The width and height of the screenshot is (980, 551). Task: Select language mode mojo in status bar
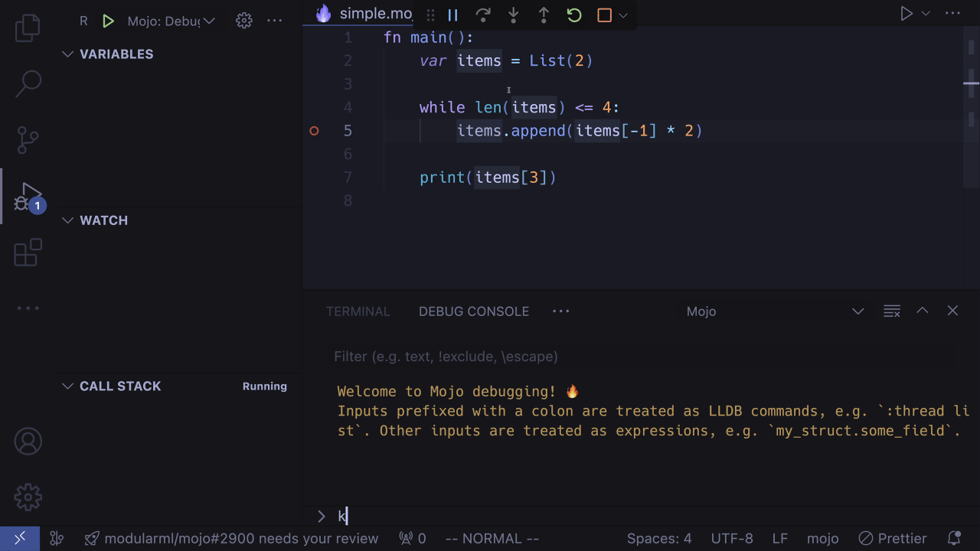click(x=823, y=539)
